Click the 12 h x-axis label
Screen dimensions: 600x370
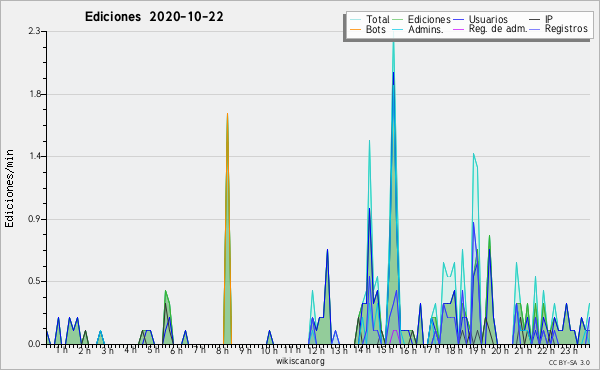coord(316,350)
